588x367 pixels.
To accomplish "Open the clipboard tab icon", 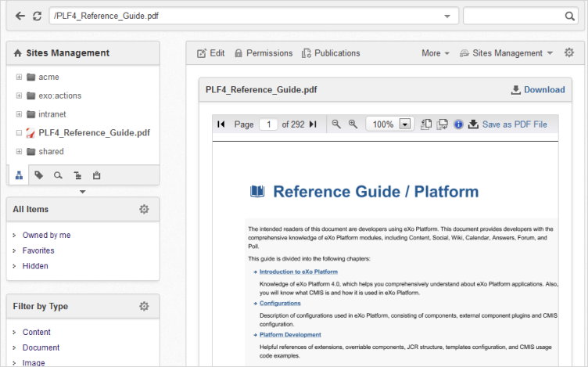I will click(96, 175).
